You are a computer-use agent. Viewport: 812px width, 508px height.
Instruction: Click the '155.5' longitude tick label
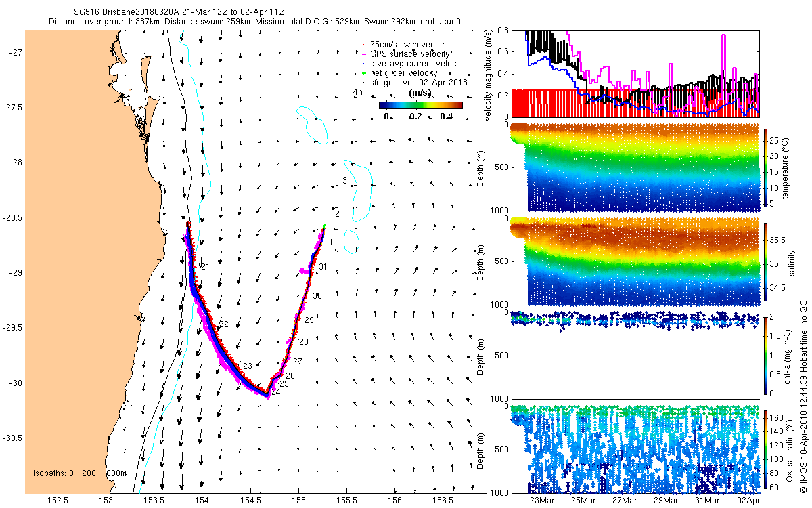(x=347, y=501)
